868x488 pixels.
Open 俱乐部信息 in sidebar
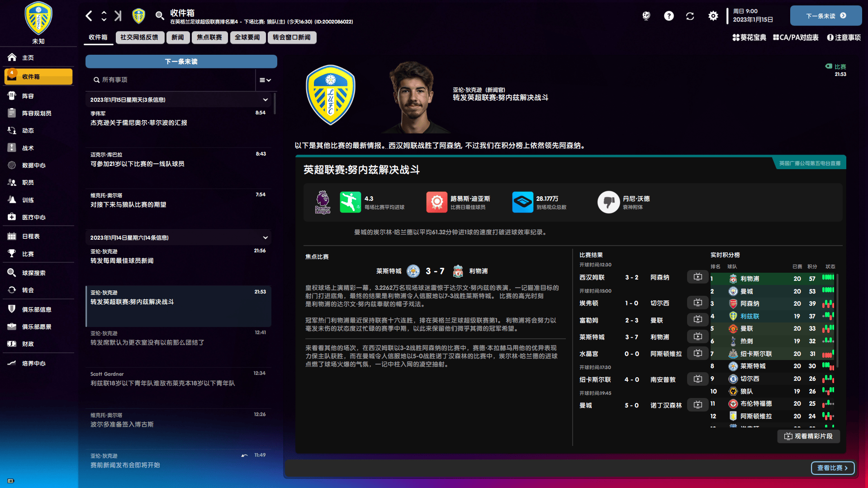pyautogui.click(x=38, y=309)
